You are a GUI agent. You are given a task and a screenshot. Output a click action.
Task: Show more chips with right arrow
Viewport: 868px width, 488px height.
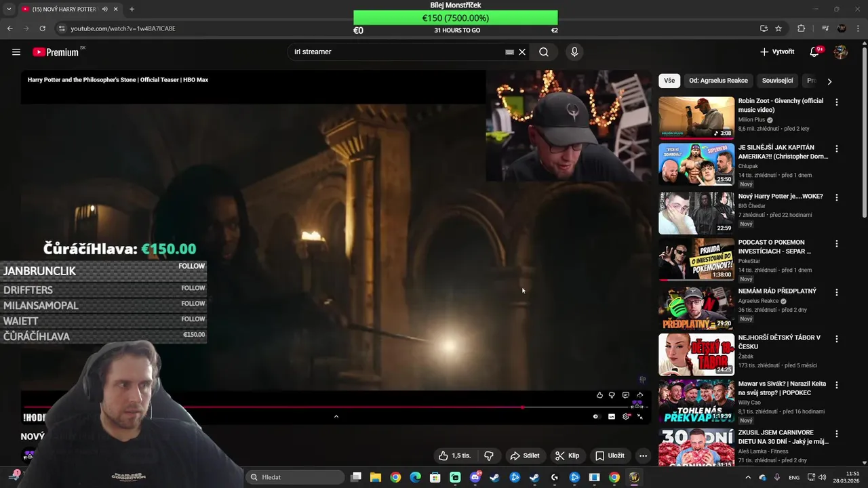(x=829, y=81)
